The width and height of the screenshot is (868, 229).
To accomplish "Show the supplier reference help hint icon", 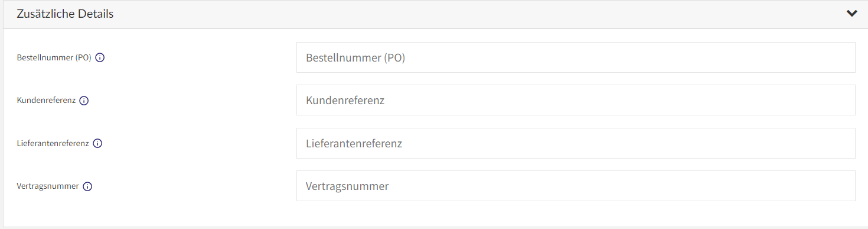I will coord(97,143).
